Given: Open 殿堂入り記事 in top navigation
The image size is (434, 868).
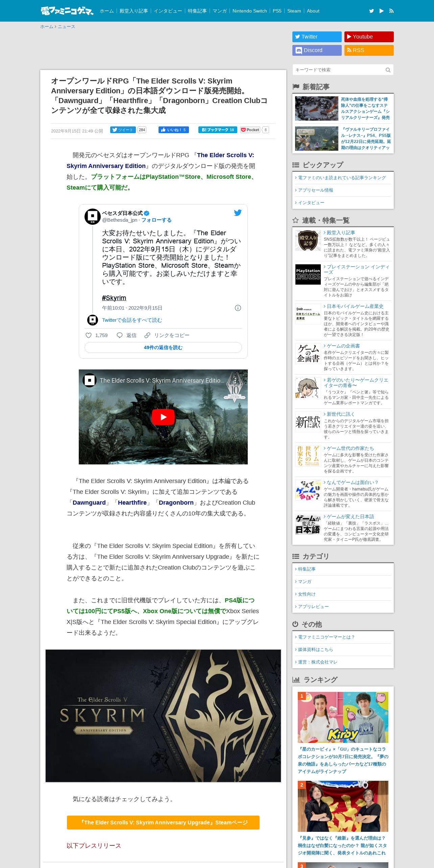Looking at the screenshot, I should pyautogui.click(x=134, y=11).
